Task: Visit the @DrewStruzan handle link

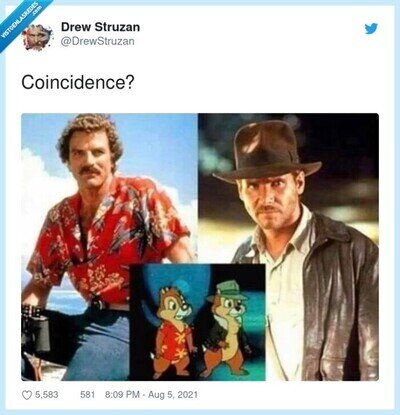Action: (98, 41)
